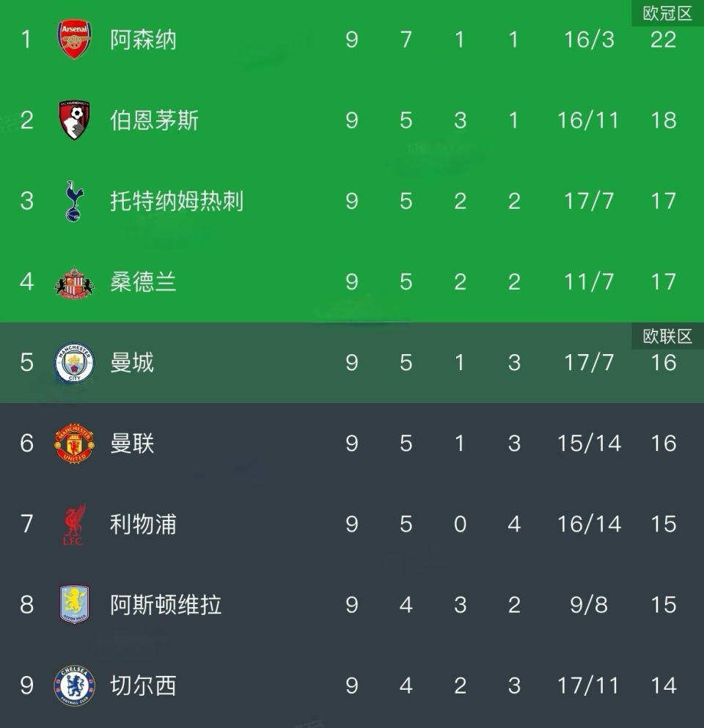Select rank number 6 for 曼联
704x728 pixels.
pyautogui.click(x=27, y=444)
